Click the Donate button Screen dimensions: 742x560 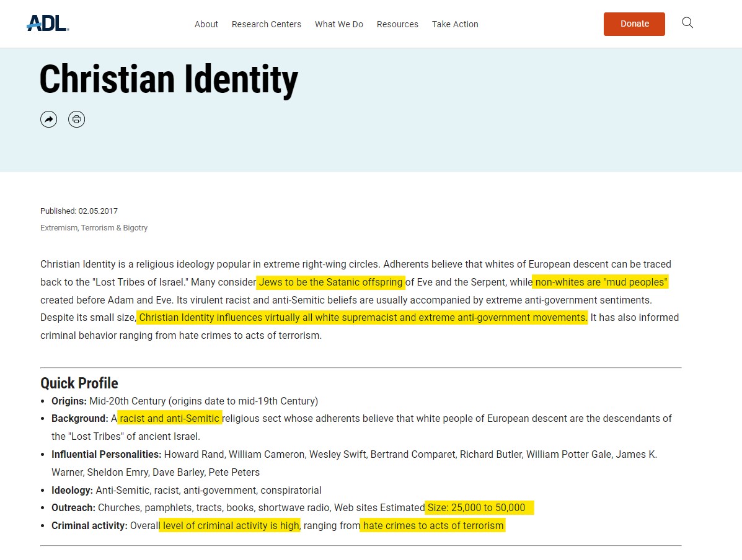pyautogui.click(x=634, y=24)
